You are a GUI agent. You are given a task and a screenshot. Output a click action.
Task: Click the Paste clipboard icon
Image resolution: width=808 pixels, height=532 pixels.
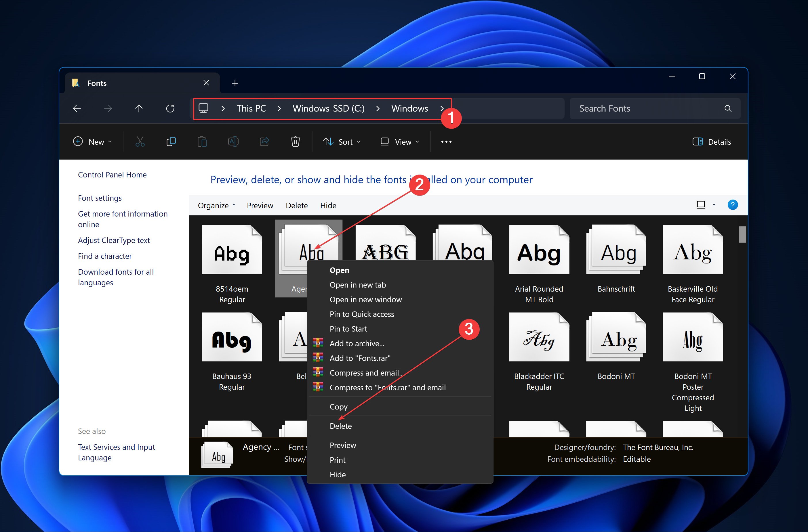point(202,141)
